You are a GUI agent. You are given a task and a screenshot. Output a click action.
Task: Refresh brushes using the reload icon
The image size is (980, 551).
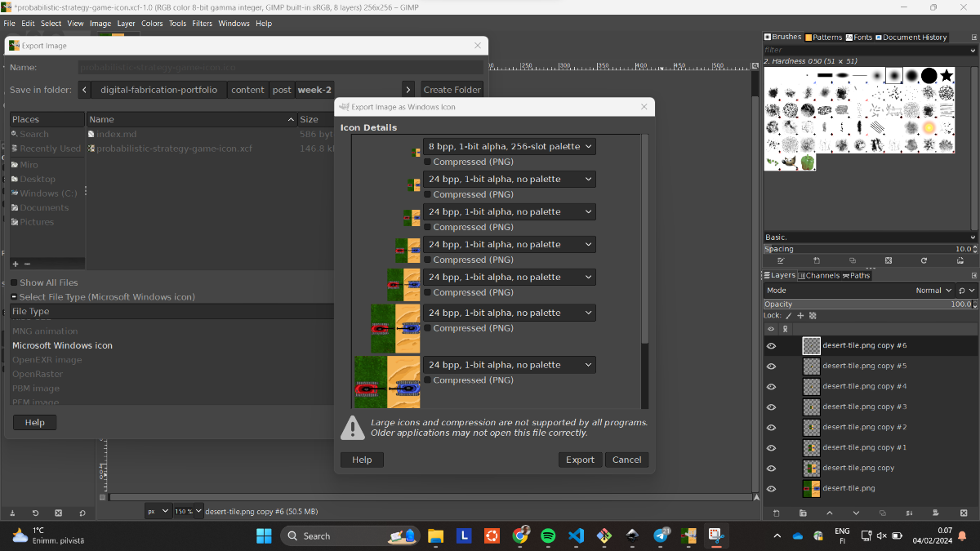click(x=924, y=260)
